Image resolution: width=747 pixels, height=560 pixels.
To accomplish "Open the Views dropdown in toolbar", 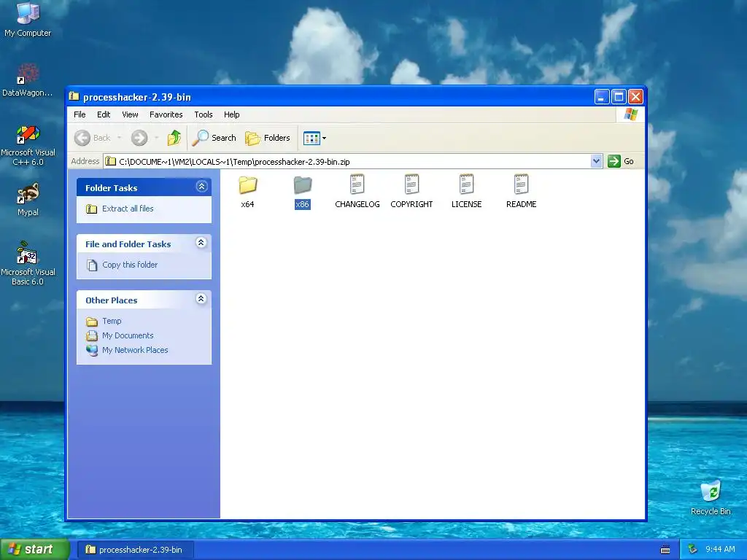I will [314, 138].
